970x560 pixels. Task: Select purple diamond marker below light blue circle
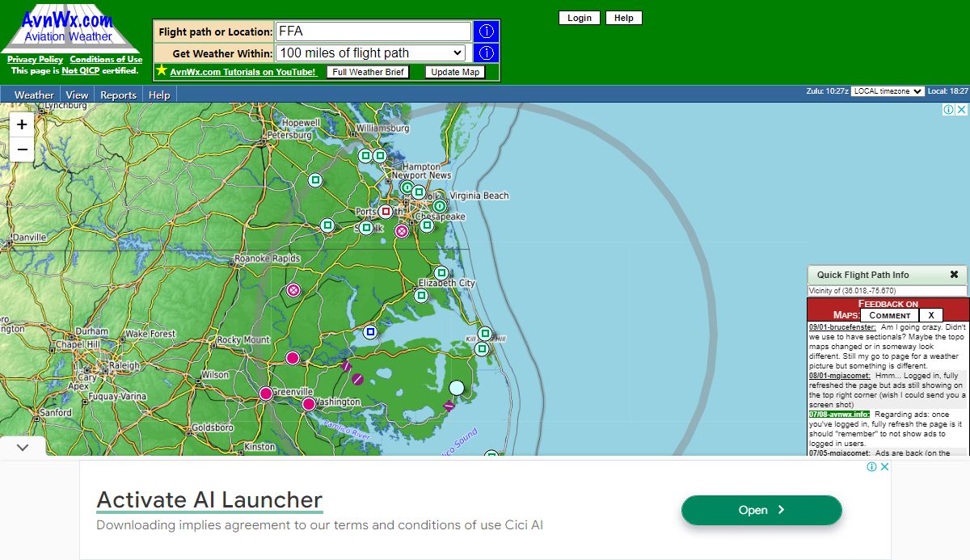(449, 406)
